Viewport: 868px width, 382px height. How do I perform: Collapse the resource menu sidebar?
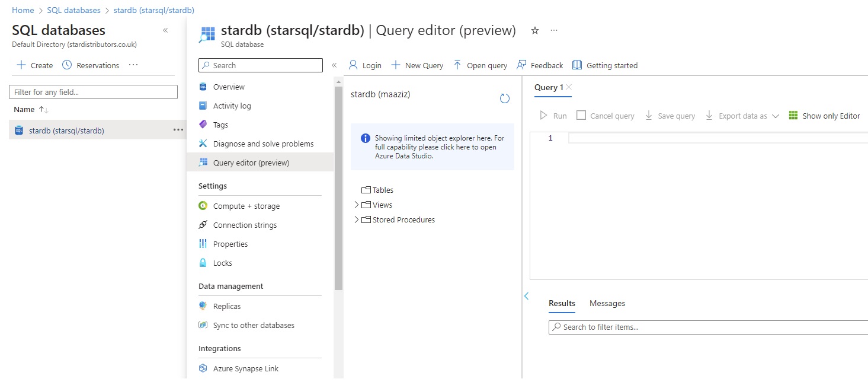pos(334,65)
